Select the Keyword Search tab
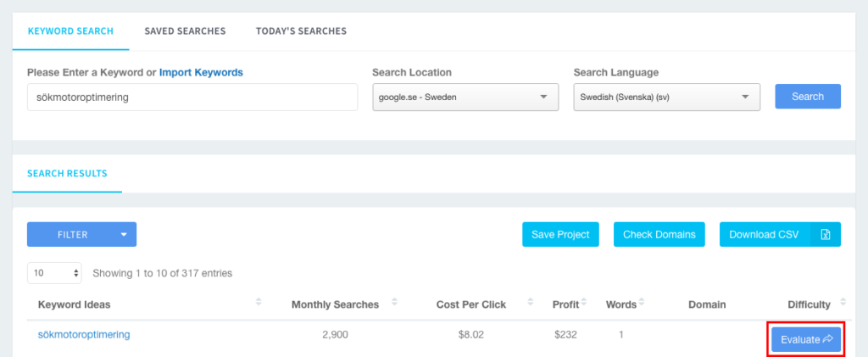This screenshot has height=357, width=868. tap(70, 31)
